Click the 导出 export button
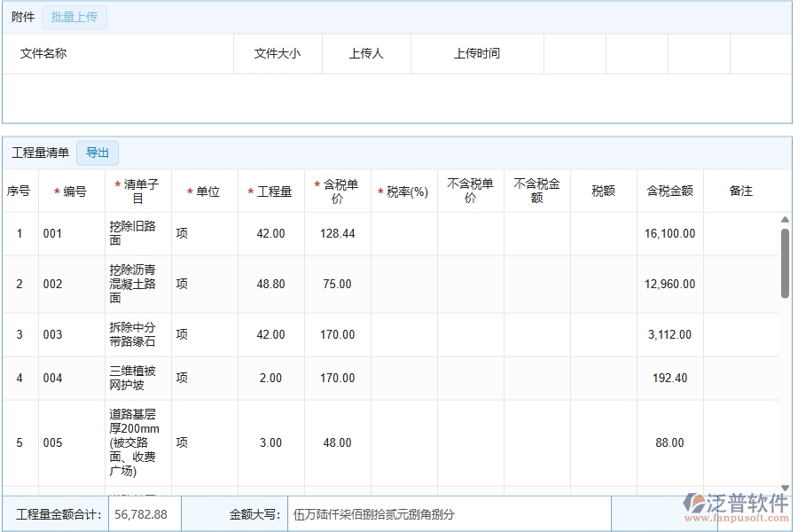The image size is (798, 532). 98,153
